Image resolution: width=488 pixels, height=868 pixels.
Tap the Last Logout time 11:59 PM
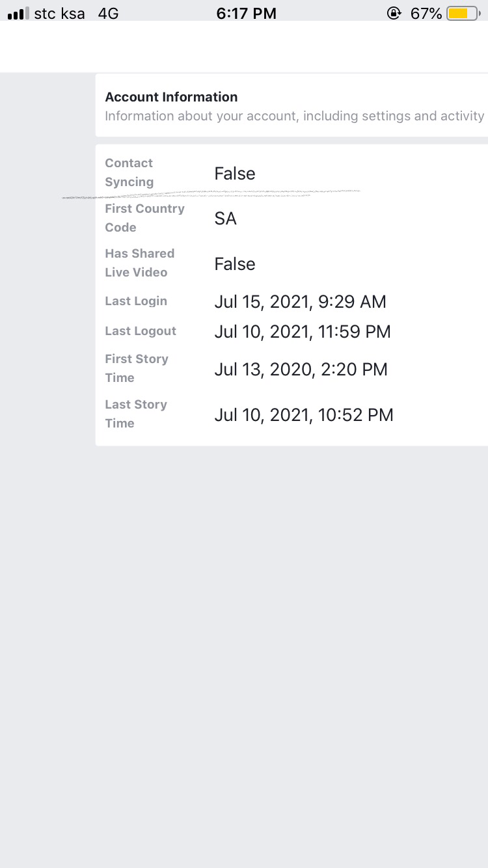tap(355, 332)
